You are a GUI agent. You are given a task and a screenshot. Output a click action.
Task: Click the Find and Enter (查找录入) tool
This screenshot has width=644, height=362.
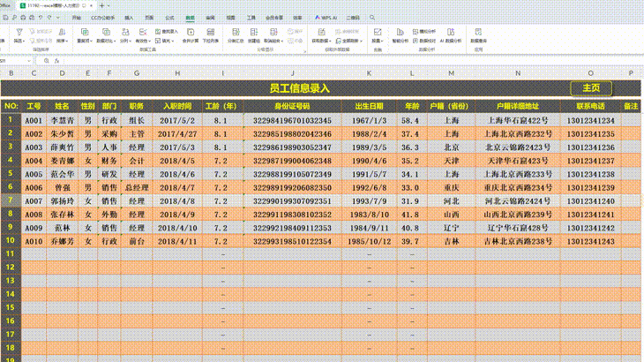(x=167, y=31)
